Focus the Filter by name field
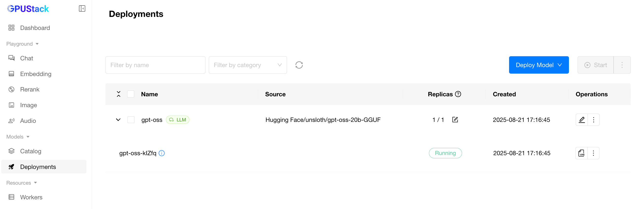Image resolution: width=644 pixels, height=209 pixels. pos(155,65)
